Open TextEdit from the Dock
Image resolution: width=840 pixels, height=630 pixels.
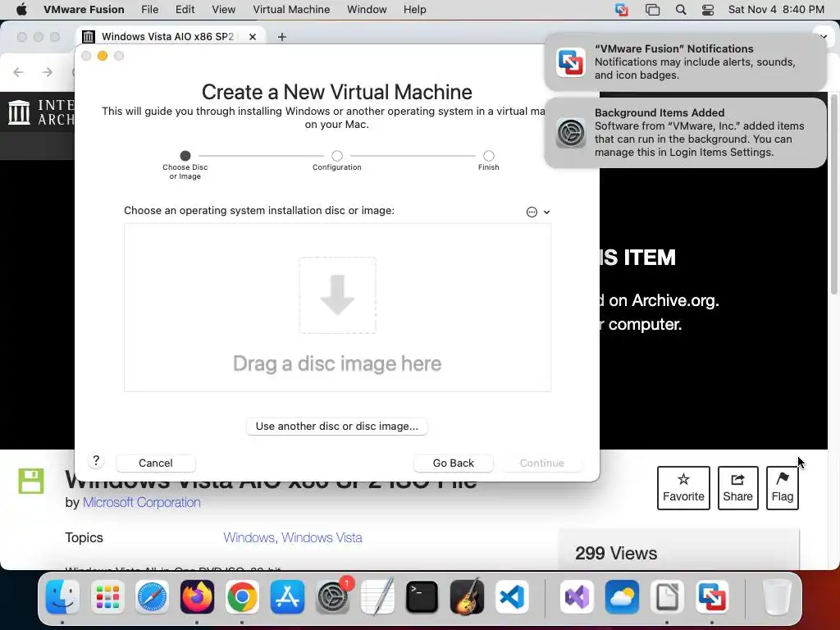377,597
